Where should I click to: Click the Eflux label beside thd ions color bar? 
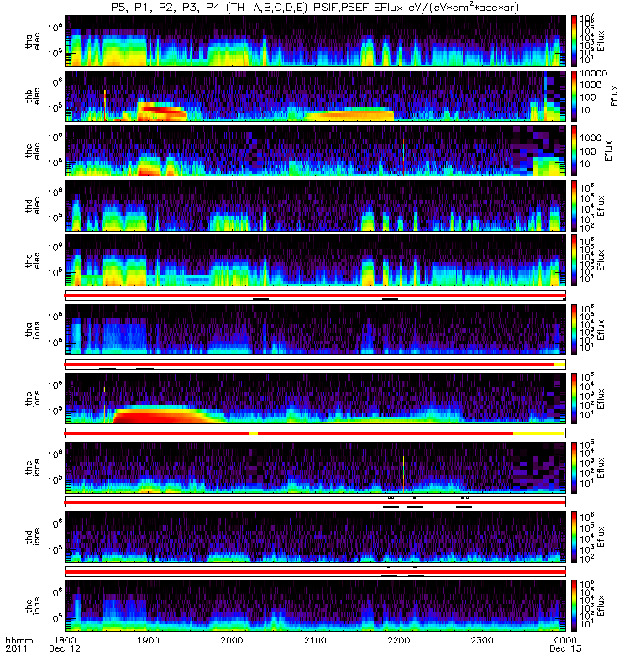coord(601,537)
